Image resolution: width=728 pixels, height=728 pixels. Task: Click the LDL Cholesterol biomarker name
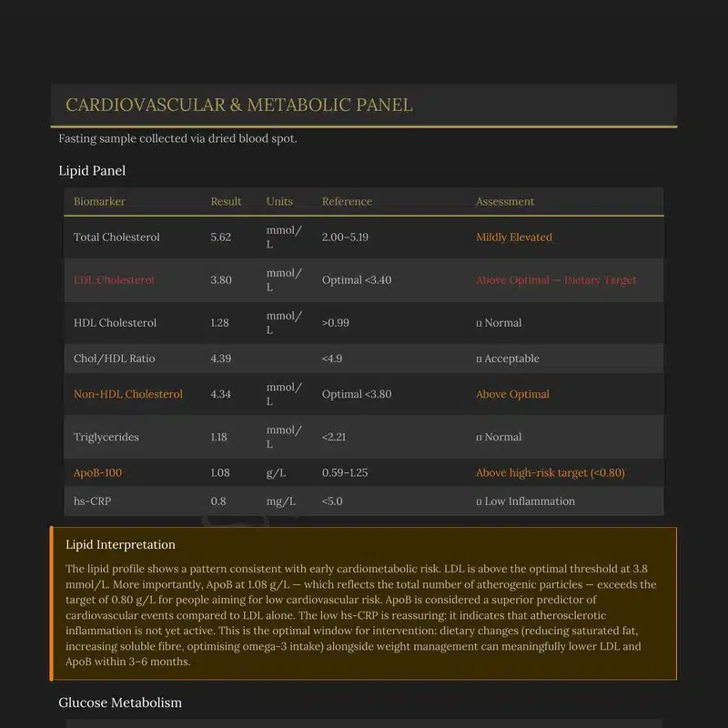coord(114,279)
